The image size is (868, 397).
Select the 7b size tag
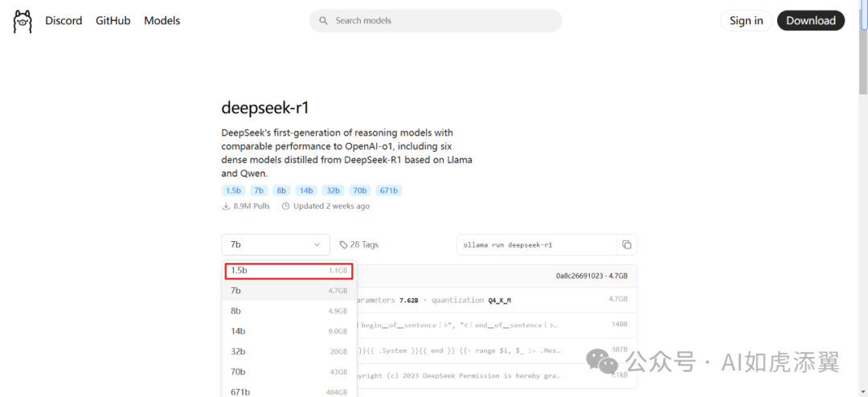259,190
